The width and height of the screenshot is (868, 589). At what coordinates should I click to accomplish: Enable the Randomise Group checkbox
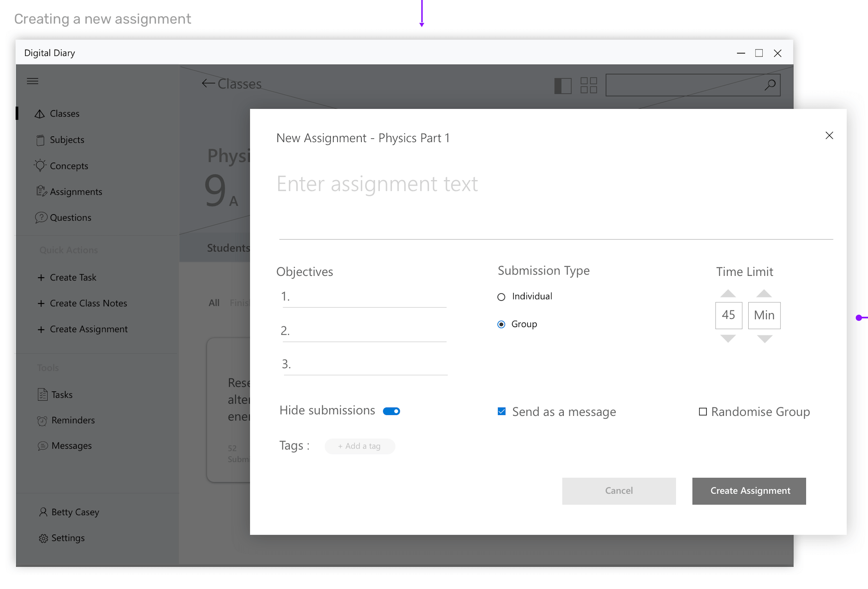pyautogui.click(x=702, y=411)
